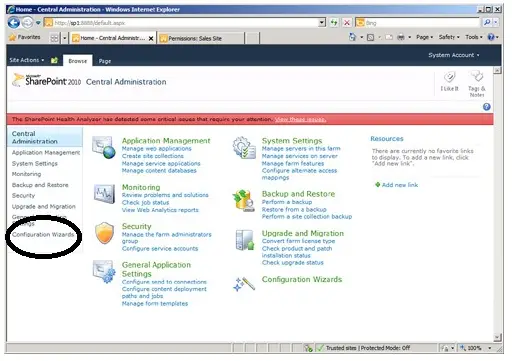The height and width of the screenshot is (361, 512).
Task: Open the tab list dropdown arrow
Action: pos(65,38)
